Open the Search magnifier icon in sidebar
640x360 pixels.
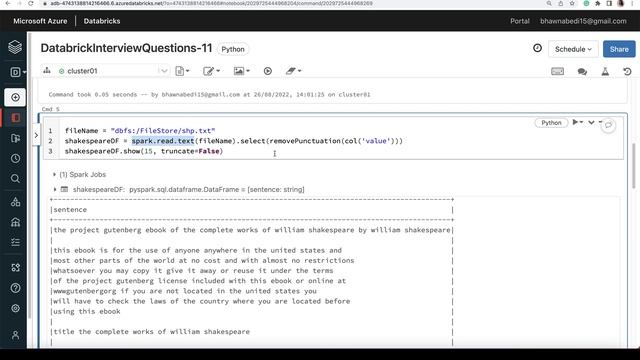tap(16, 179)
